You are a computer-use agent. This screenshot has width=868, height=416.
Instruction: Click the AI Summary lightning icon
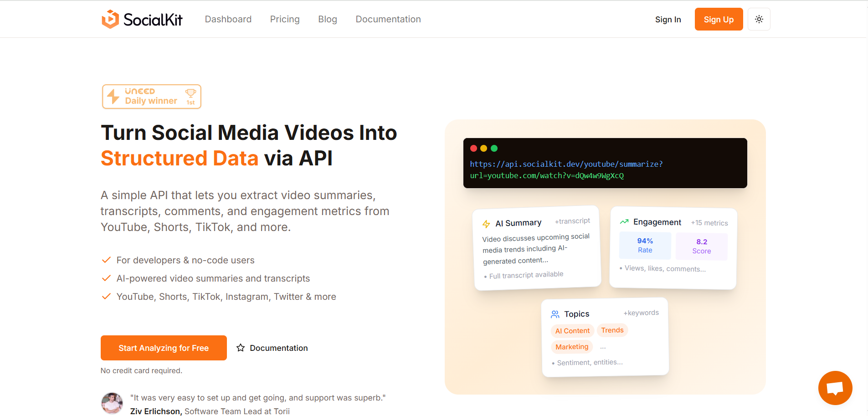pyautogui.click(x=486, y=224)
